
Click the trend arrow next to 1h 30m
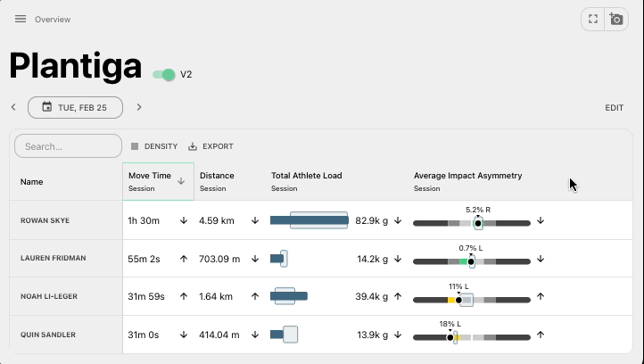click(x=184, y=220)
